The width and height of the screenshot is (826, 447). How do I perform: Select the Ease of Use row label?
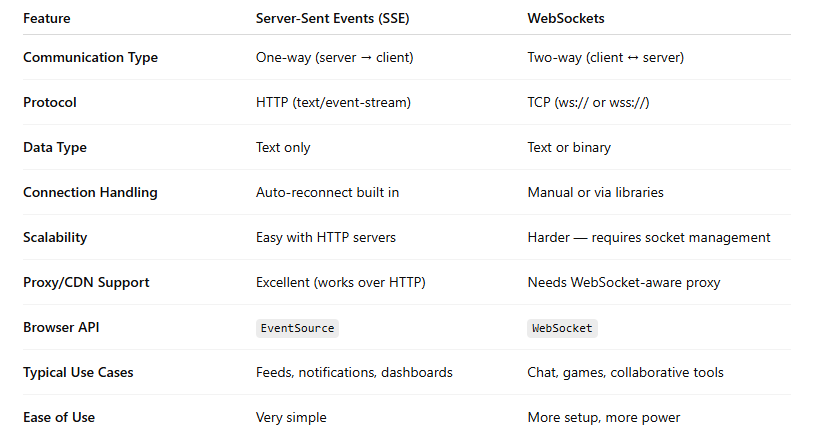point(61,417)
